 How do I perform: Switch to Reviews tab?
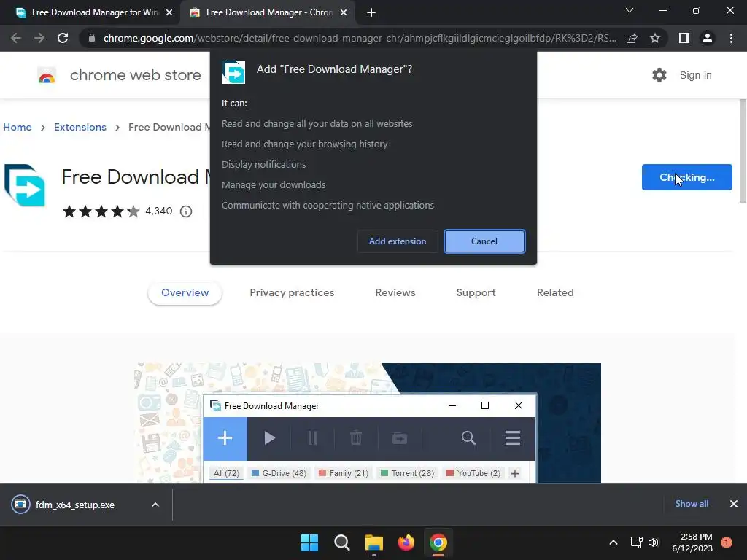pyautogui.click(x=395, y=293)
